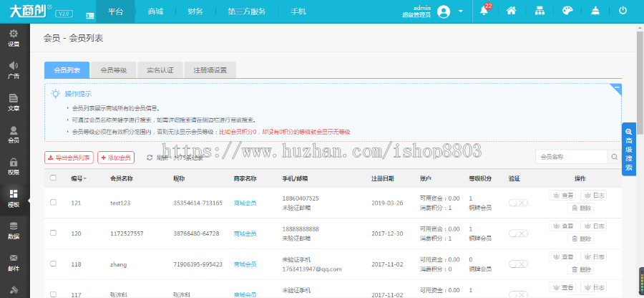Open the 会员 members sidebar icon
The height and width of the screenshot is (298, 644).
[14, 135]
